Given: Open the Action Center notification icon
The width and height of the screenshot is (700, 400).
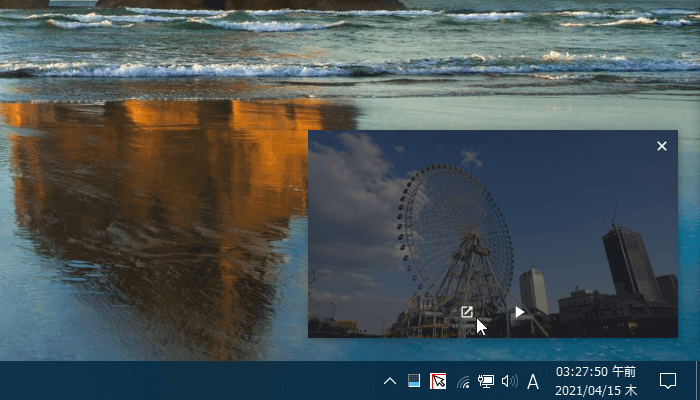Looking at the screenshot, I should click(668, 381).
